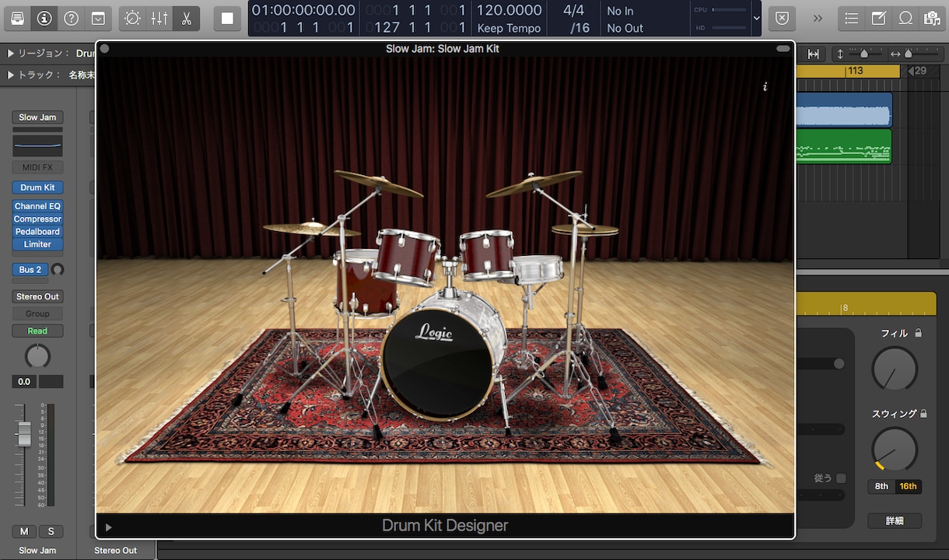Change the Read automation mode
This screenshot has width=949, height=560.
(x=37, y=331)
